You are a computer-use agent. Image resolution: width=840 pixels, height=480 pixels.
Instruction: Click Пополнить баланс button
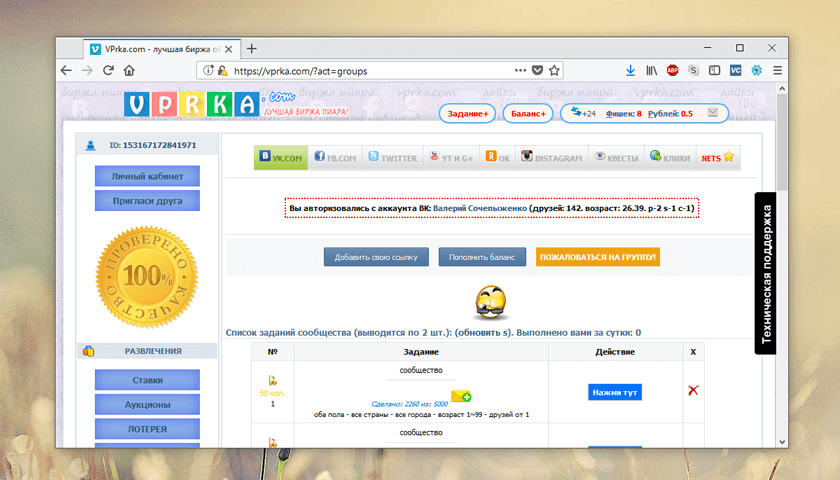point(482,257)
